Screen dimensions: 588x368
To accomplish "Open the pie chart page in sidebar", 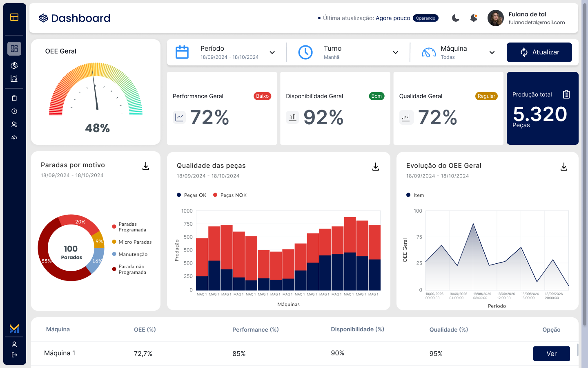I will (x=14, y=65).
